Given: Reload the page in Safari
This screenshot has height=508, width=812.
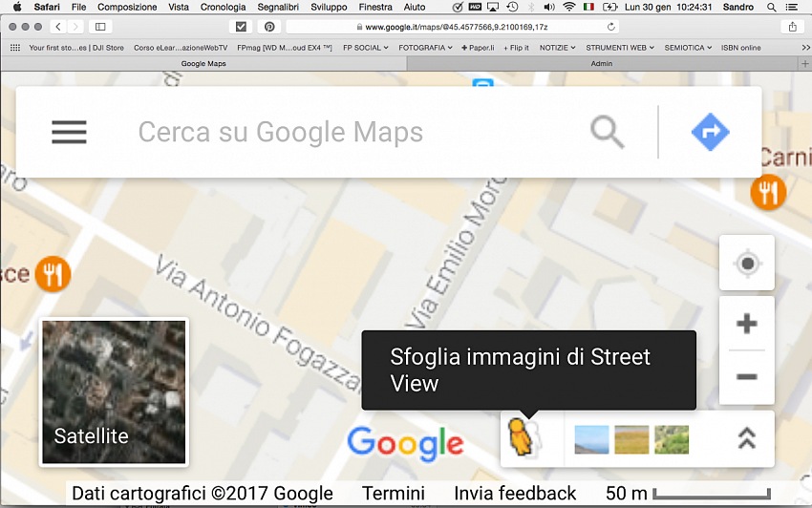Looking at the screenshot, I should point(611,27).
